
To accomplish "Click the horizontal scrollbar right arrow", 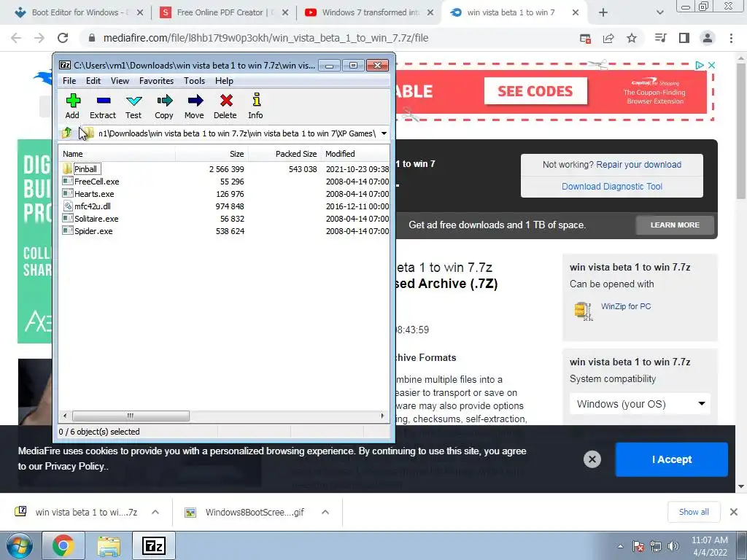I will click(382, 416).
